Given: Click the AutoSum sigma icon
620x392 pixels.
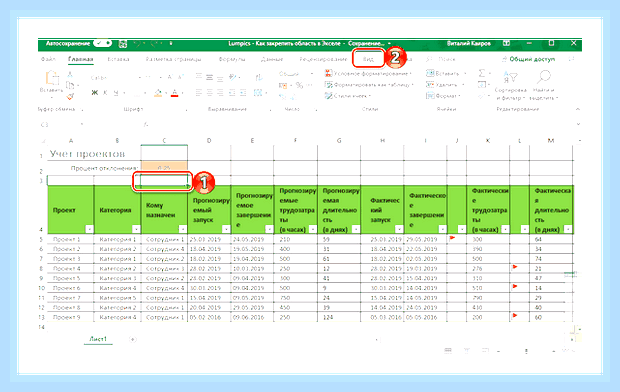Looking at the screenshot, I should point(482,73).
